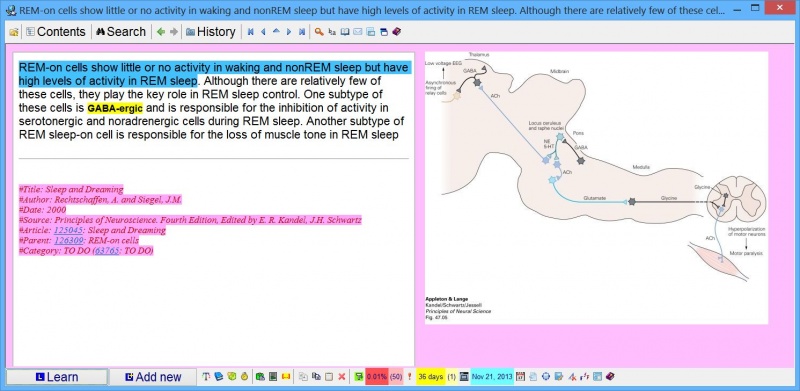Click the red exclamation mark icon

click(x=409, y=377)
